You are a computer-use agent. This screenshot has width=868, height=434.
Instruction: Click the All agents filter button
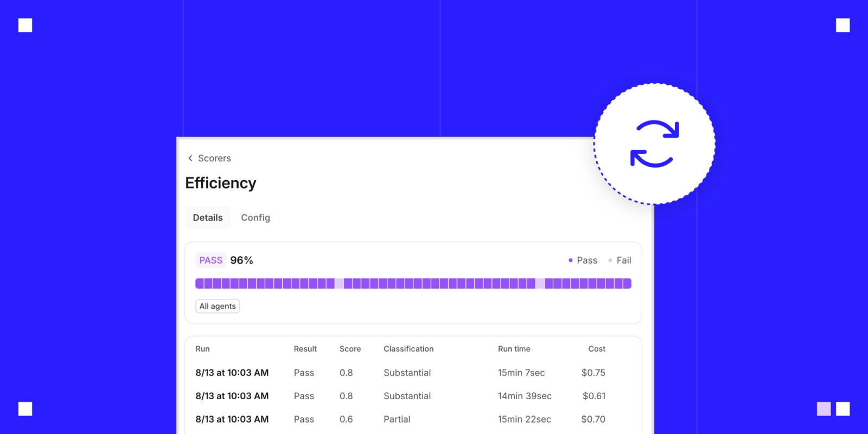coord(218,307)
